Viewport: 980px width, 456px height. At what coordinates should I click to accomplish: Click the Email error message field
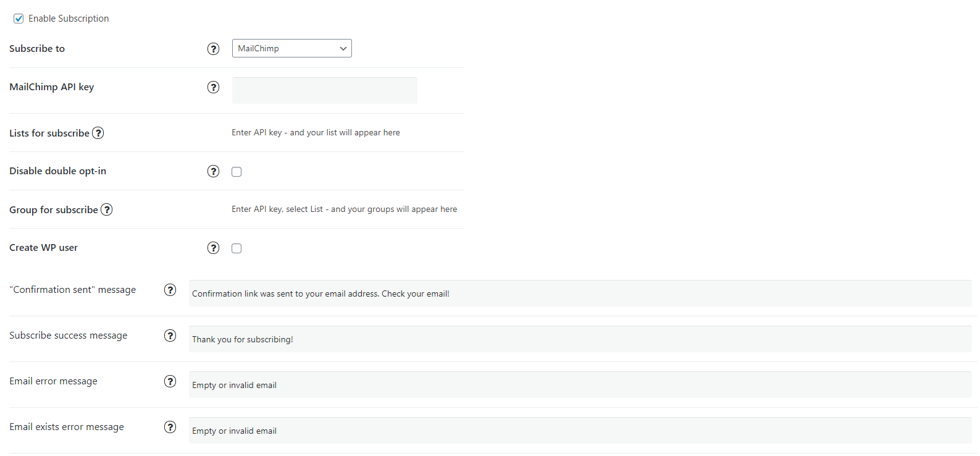(580, 385)
